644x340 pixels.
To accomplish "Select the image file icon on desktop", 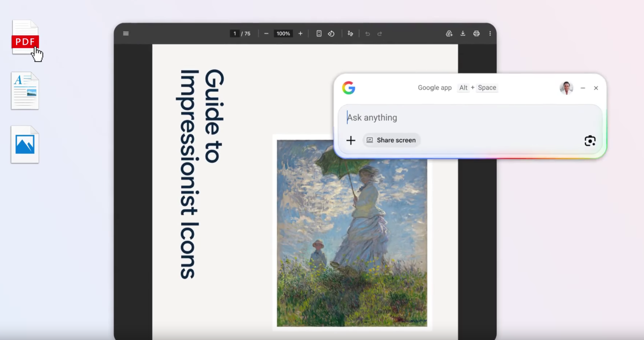I will point(25,145).
